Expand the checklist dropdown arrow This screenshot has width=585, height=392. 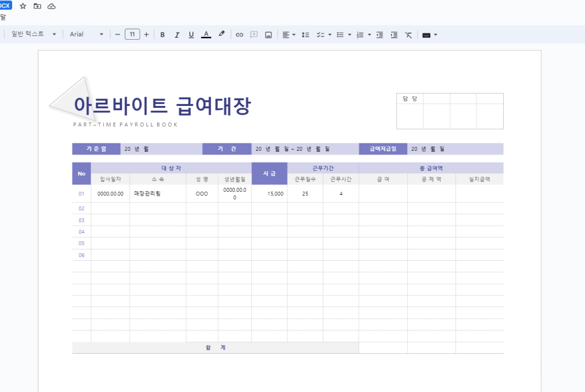(330, 35)
